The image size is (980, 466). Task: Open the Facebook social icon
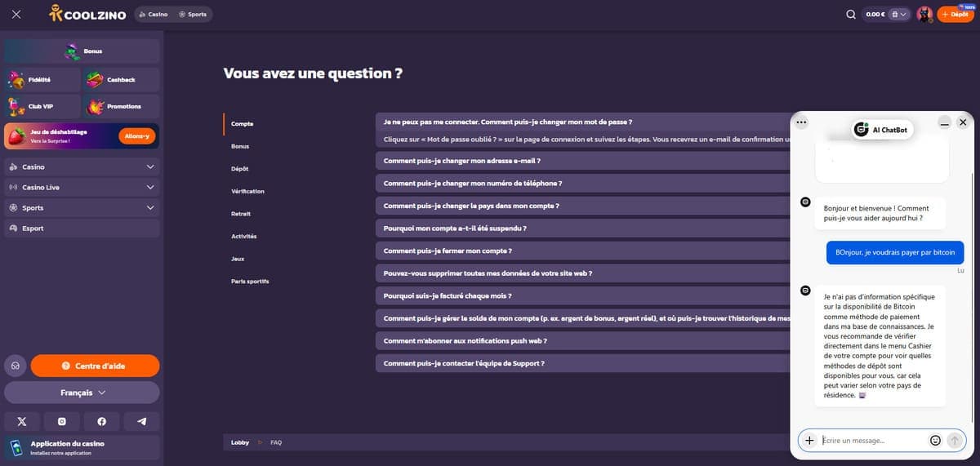tap(101, 421)
